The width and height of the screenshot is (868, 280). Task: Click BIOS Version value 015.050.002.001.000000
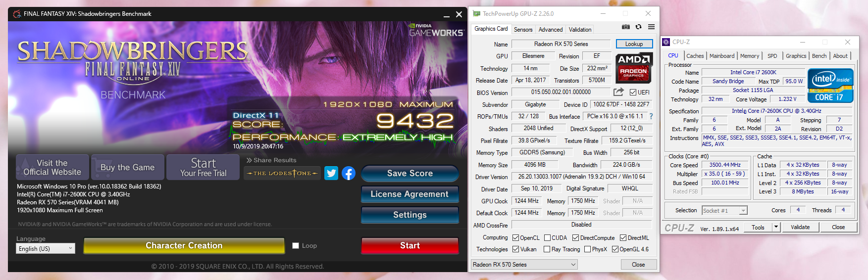pyautogui.click(x=561, y=92)
